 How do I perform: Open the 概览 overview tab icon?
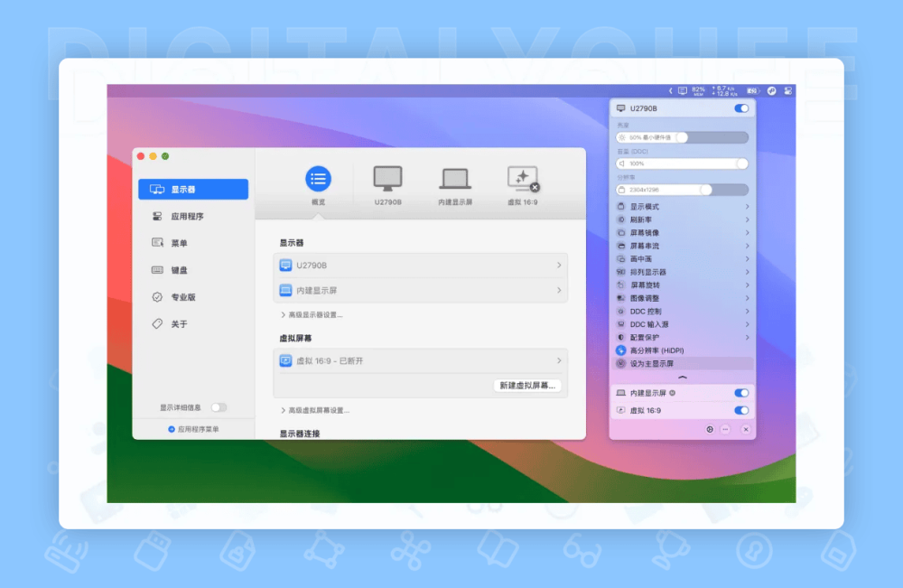(x=318, y=179)
